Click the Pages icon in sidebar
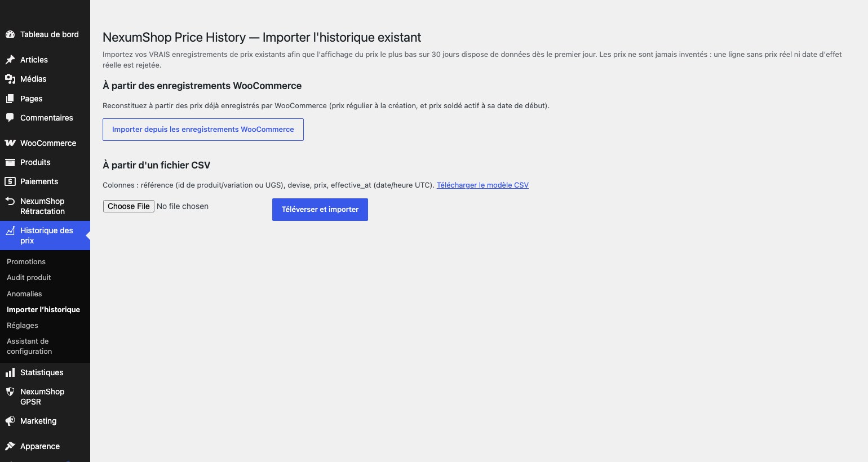 pyautogui.click(x=10, y=99)
